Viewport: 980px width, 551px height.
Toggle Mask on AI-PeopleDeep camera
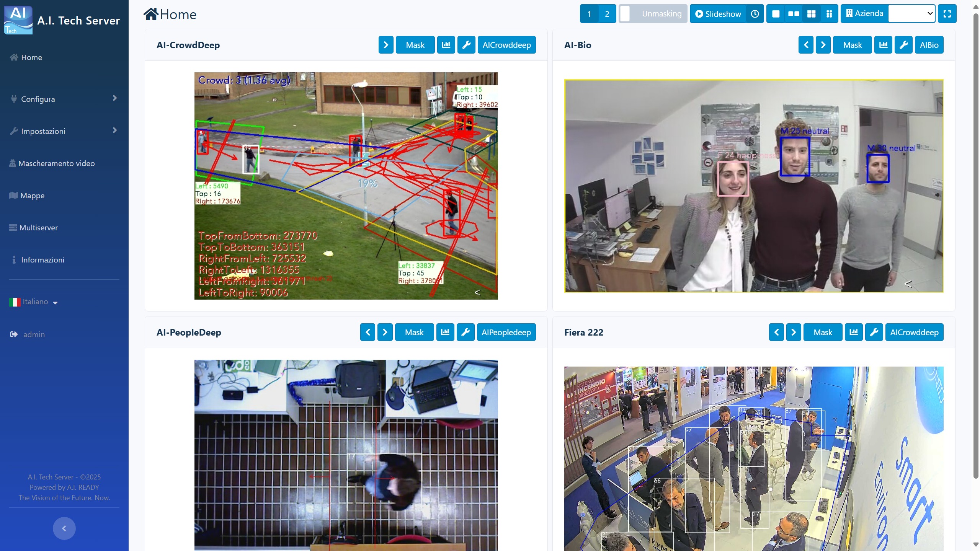pyautogui.click(x=414, y=332)
